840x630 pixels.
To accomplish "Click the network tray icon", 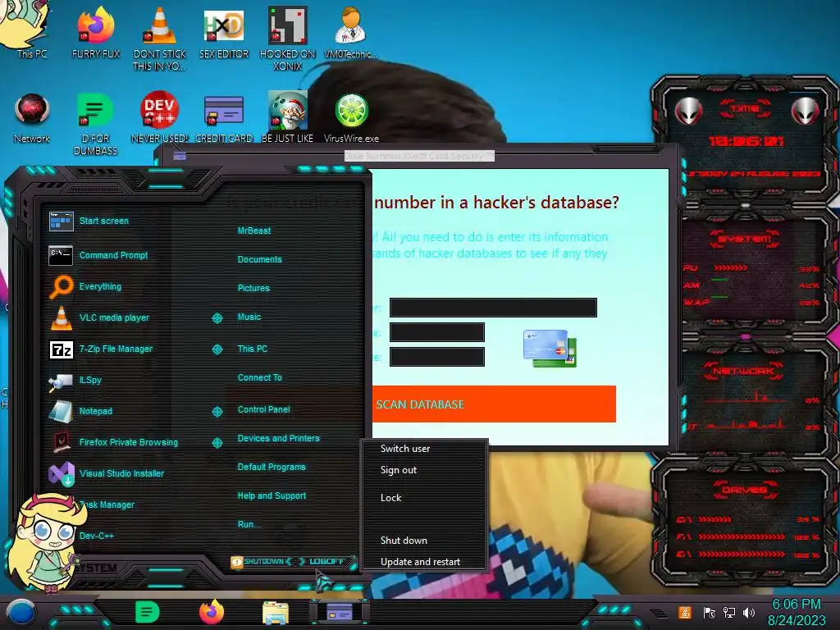I will tap(728, 613).
